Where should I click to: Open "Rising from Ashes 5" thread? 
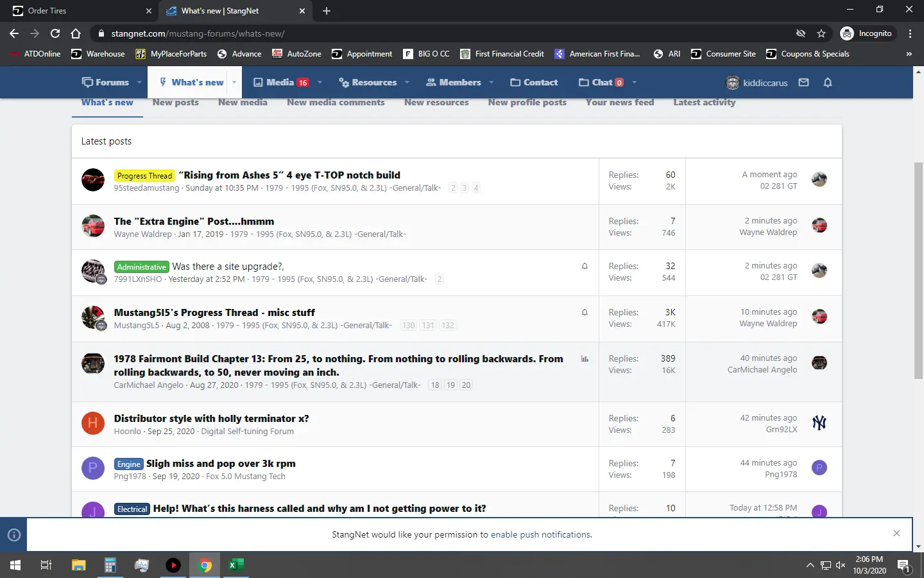[x=289, y=175]
